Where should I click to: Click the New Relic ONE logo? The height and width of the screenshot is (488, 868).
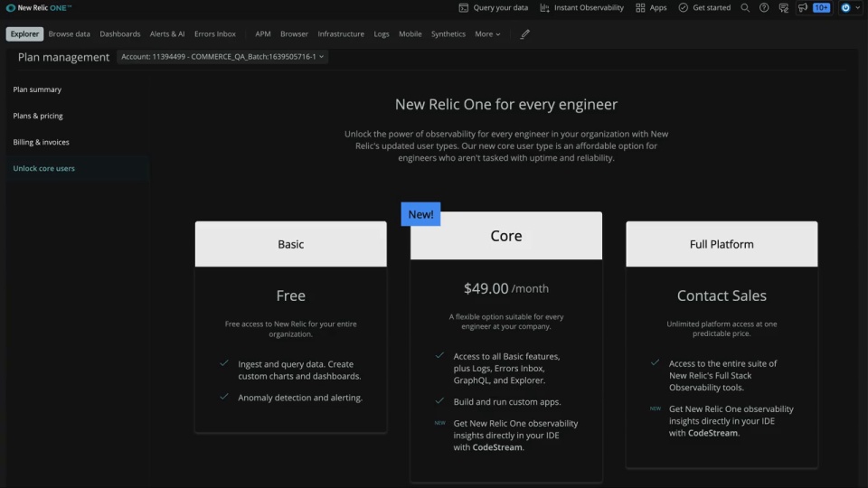pyautogui.click(x=39, y=8)
